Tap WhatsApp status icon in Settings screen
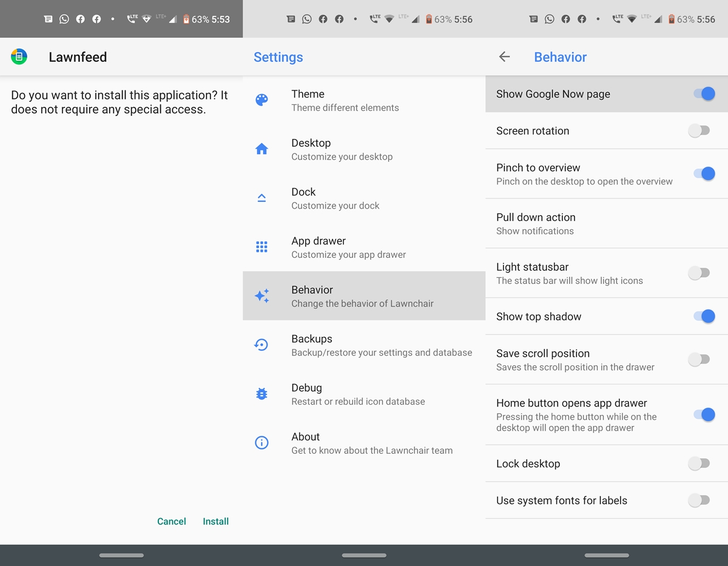Screen dimensions: 728x566 click(x=307, y=19)
